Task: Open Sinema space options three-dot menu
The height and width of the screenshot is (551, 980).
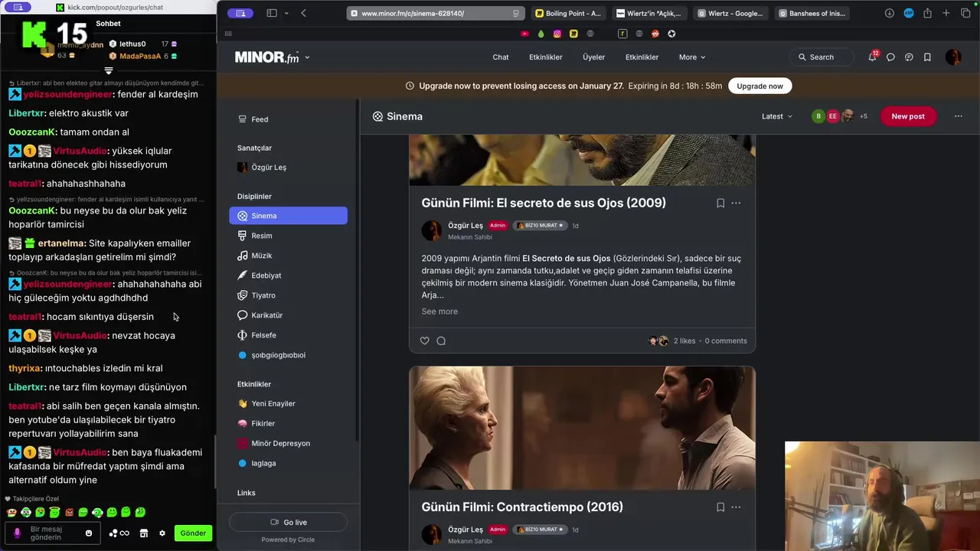Action: (x=958, y=116)
